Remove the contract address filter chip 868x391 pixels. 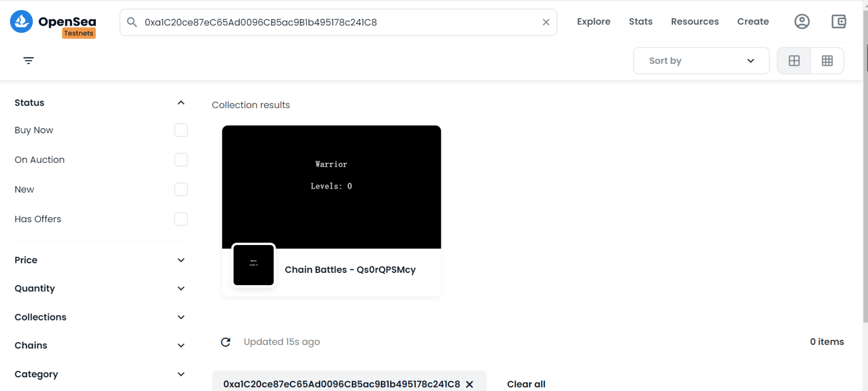coord(470,384)
